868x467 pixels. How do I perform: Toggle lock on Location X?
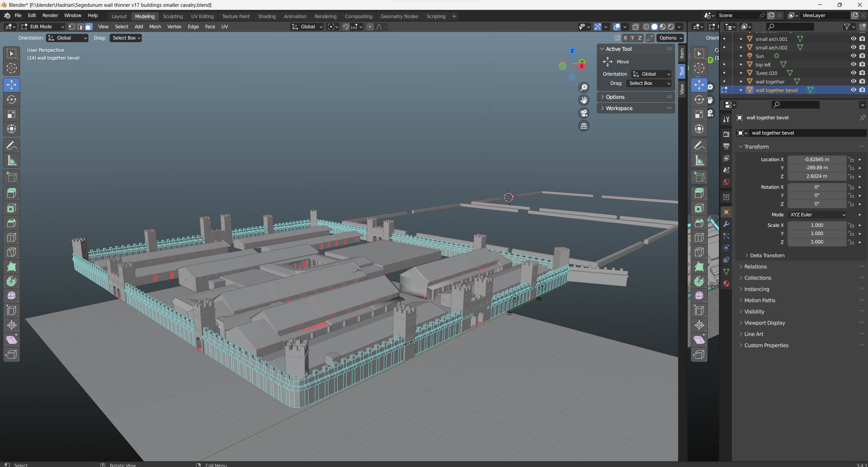click(851, 159)
